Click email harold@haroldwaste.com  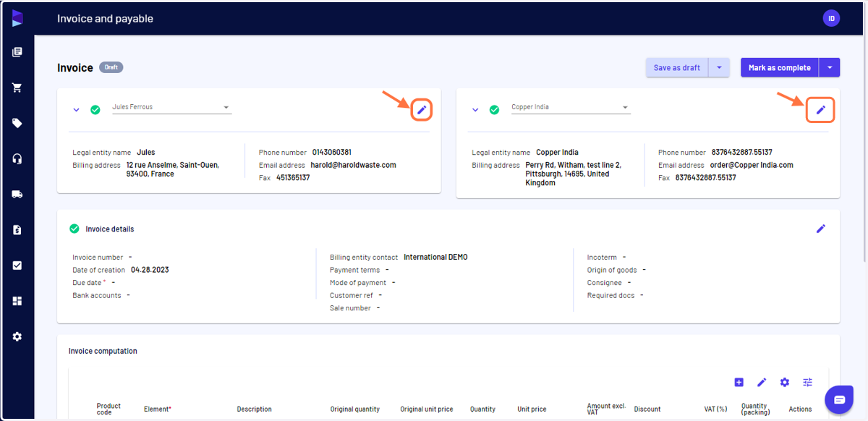[x=354, y=165]
